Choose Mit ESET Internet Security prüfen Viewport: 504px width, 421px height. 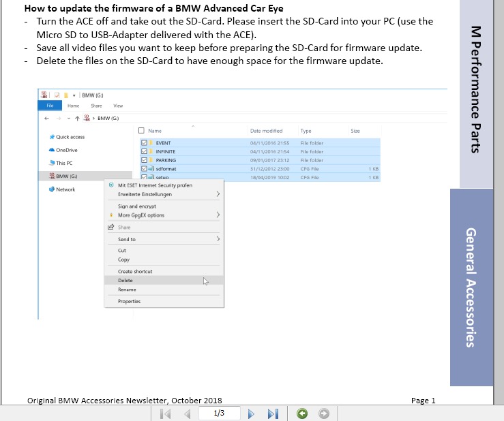[x=164, y=185]
